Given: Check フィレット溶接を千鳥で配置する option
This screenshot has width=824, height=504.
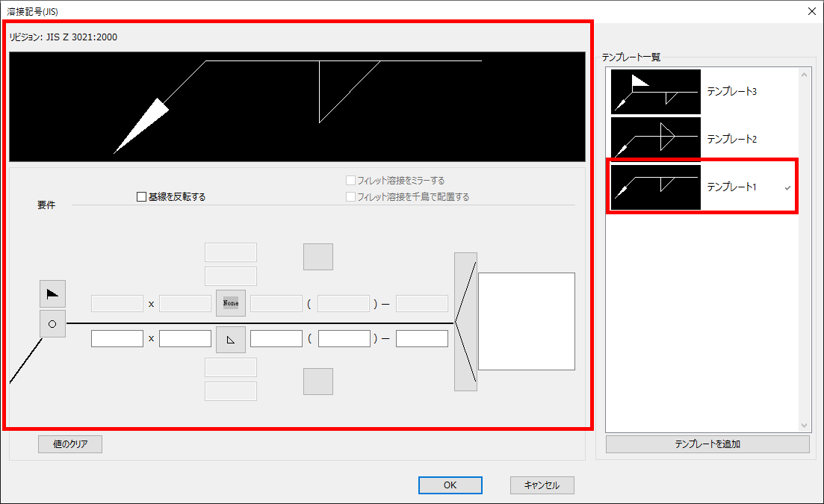Looking at the screenshot, I should 350,197.
